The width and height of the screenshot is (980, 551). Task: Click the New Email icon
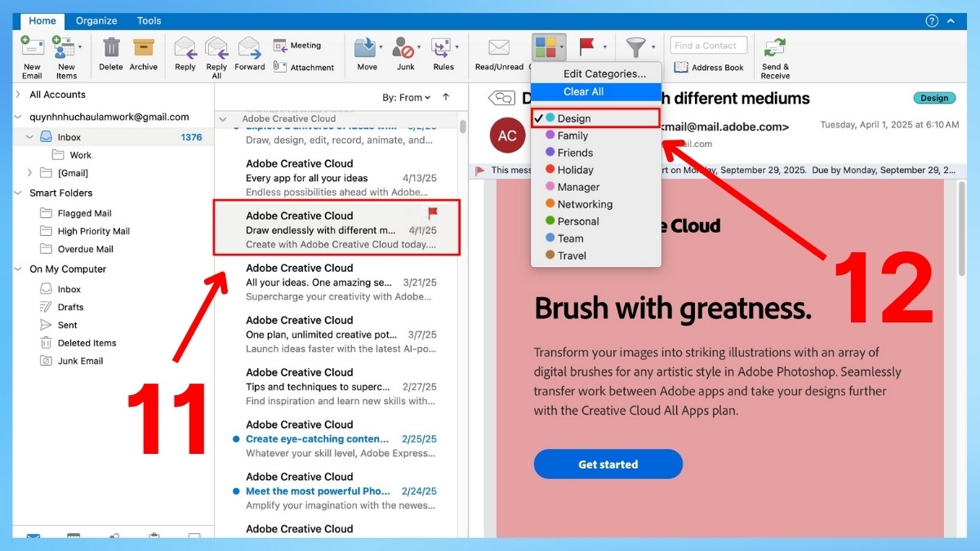[x=32, y=47]
